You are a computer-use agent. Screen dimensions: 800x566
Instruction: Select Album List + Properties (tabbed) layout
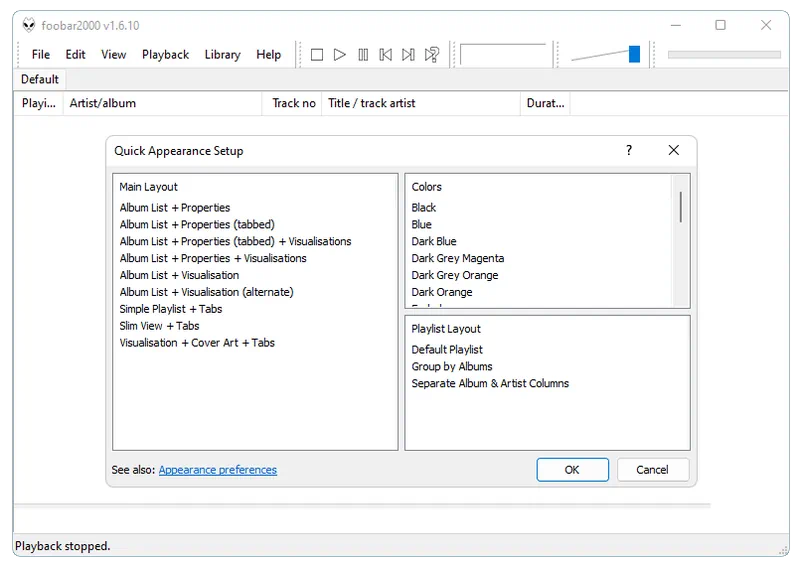(x=197, y=225)
